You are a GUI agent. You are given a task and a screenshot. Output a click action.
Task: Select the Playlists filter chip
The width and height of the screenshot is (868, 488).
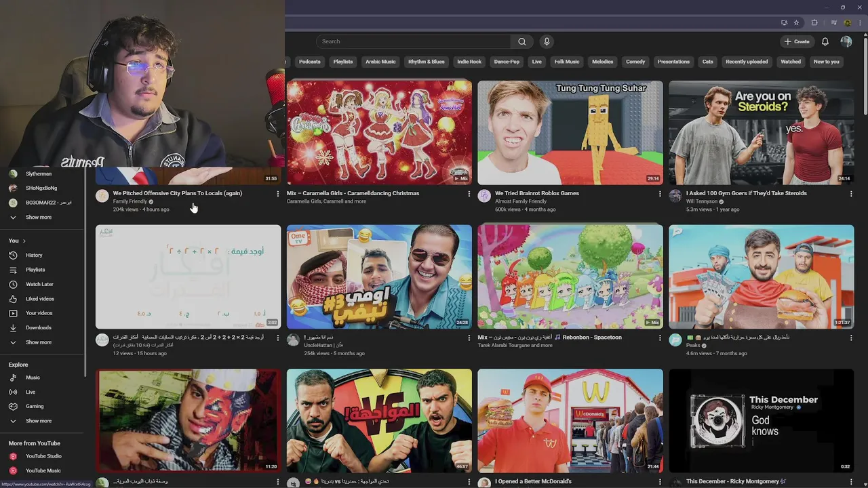(x=343, y=62)
